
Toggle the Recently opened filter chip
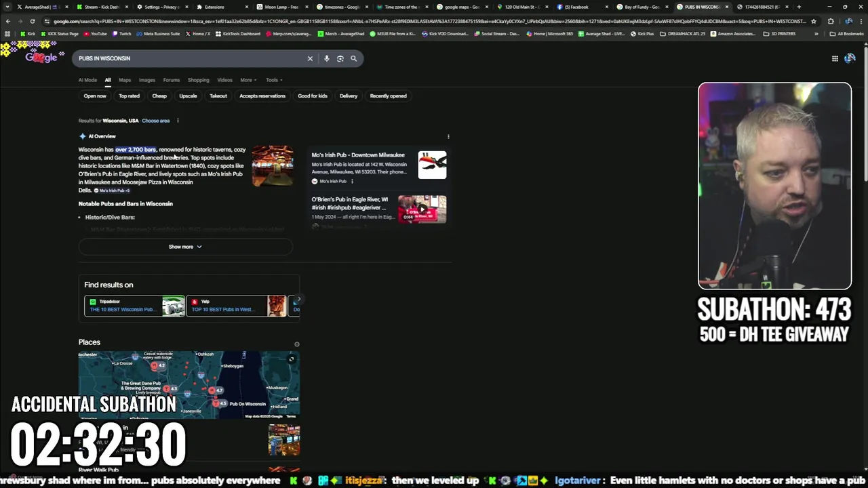(389, 96)
